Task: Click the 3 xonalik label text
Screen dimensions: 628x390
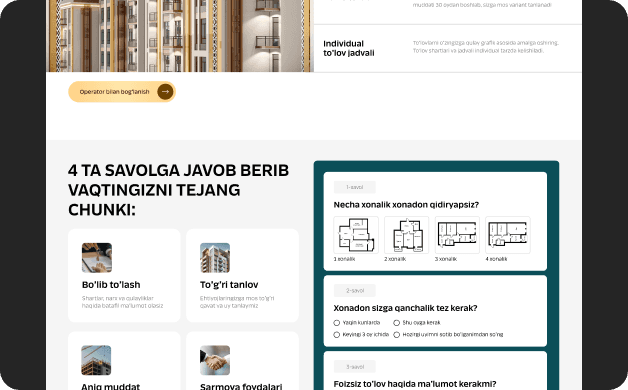Action: pyautogui.click(x=446, y=259)
